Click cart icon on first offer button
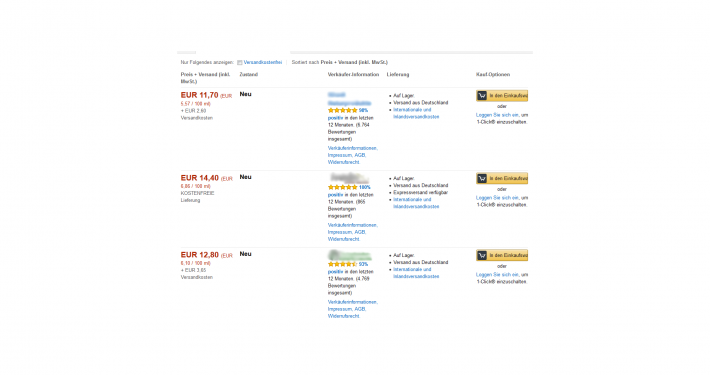The height and width of the screenshot is (375, 710). pos(482,96)
